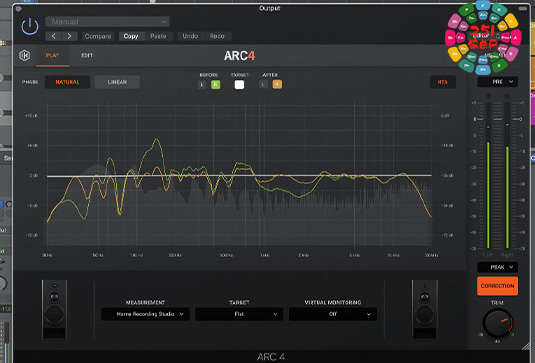Click the +12 dB scale label
535x363 pixels.
(x=32, y=116)
